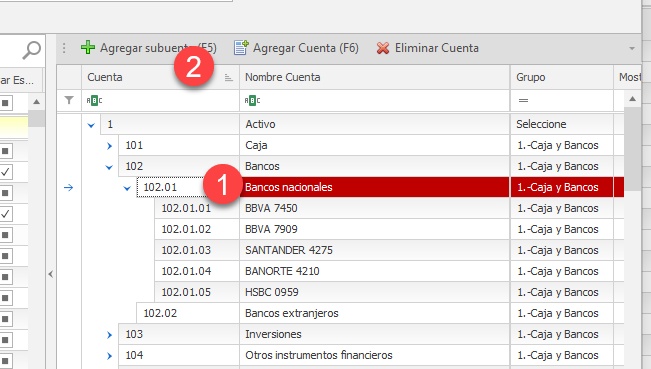The image size is (651, 369).
Task: Click Eliminar Cuenta button
Action: point(428,48)
